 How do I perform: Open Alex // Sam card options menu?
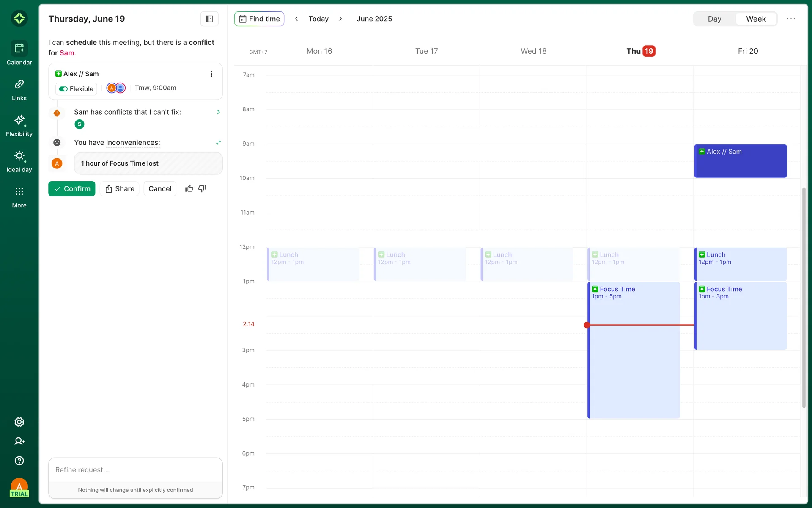211,74
